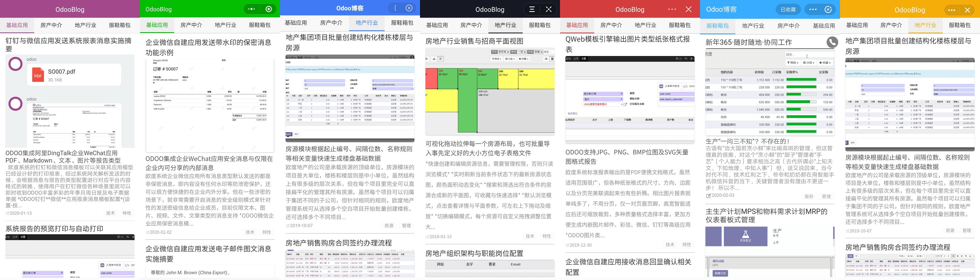Click progress bar in 1,112.400 row

pos(801,80)
